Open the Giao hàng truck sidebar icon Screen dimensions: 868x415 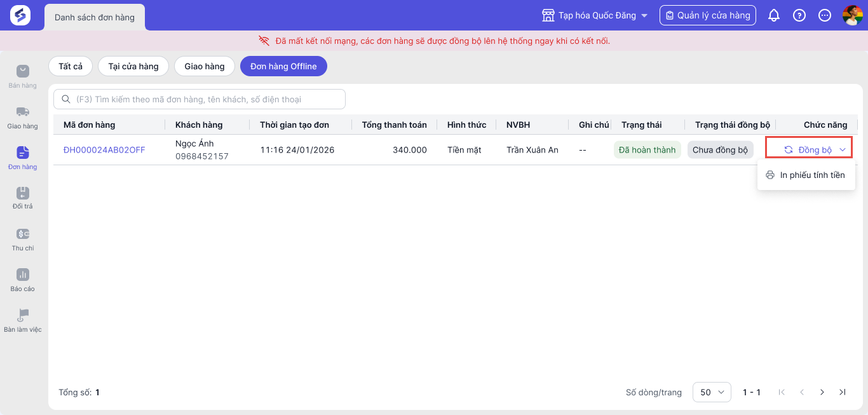click(x=22, y=112)
